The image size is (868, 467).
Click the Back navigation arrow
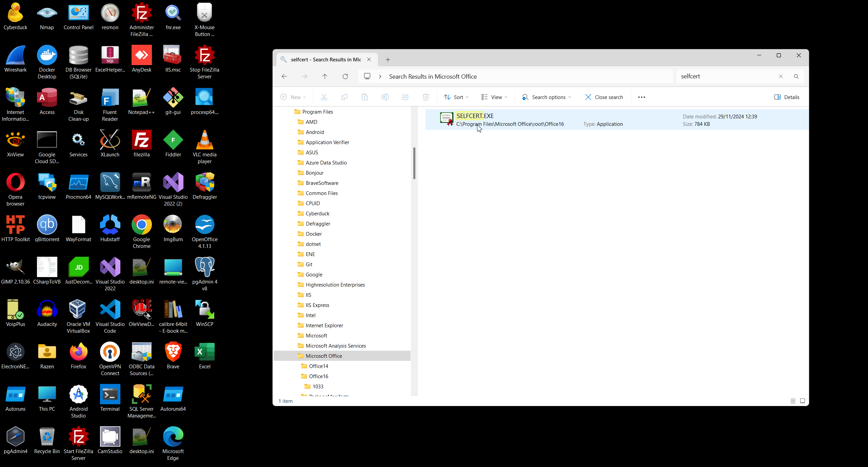point(284,76)
